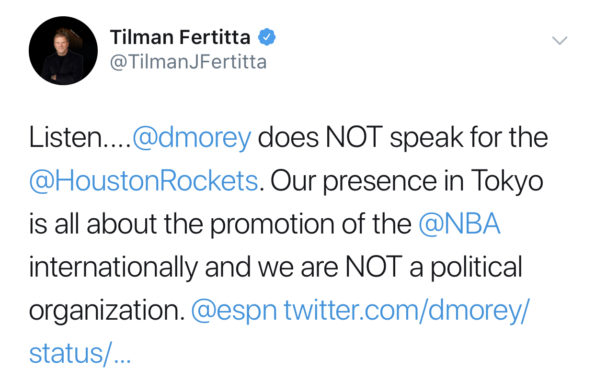Click the word "organization." in tweet
Screen dimensions: 595x391
point(107,311)
